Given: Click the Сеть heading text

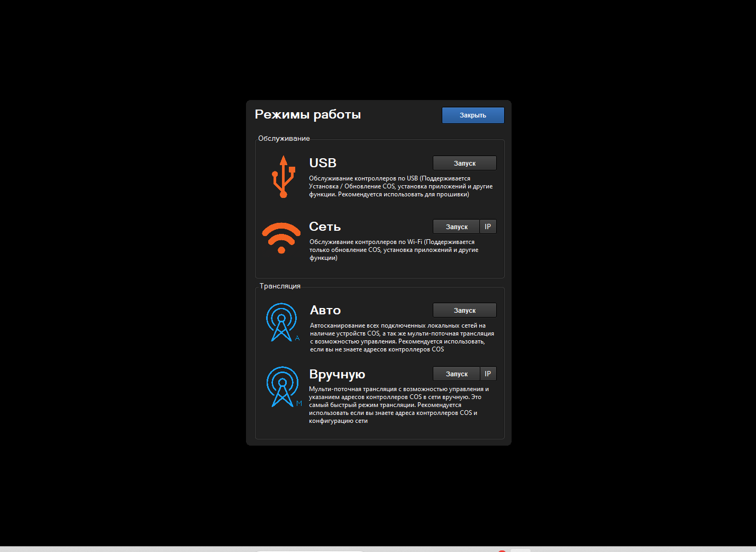Looking at the screenshot, I should (325, 227).
